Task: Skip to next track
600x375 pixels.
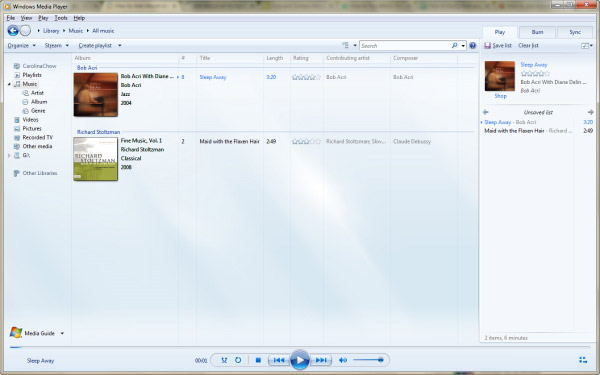Action: 321,360
